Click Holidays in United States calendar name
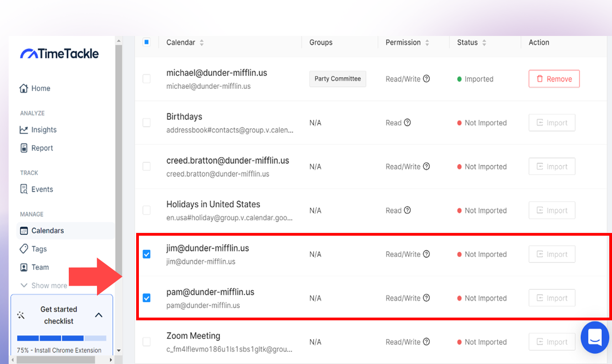 click(214, 204)
